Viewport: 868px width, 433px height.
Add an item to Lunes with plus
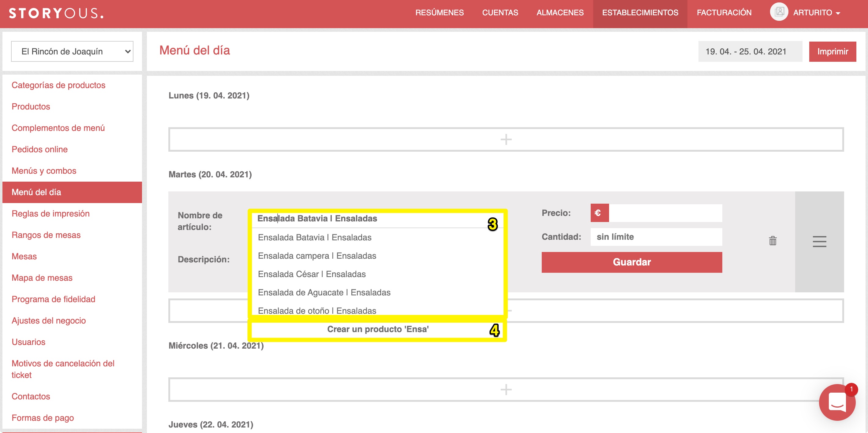tap(506, 139)
